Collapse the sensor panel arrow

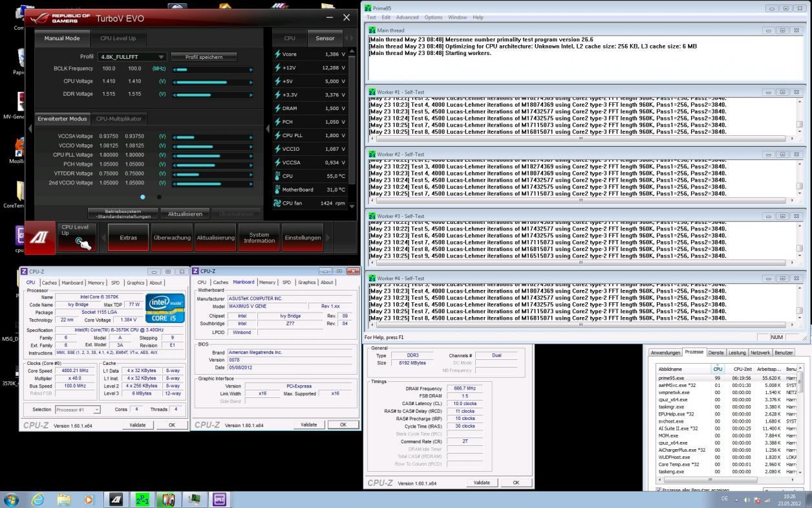tap(268, 129)
